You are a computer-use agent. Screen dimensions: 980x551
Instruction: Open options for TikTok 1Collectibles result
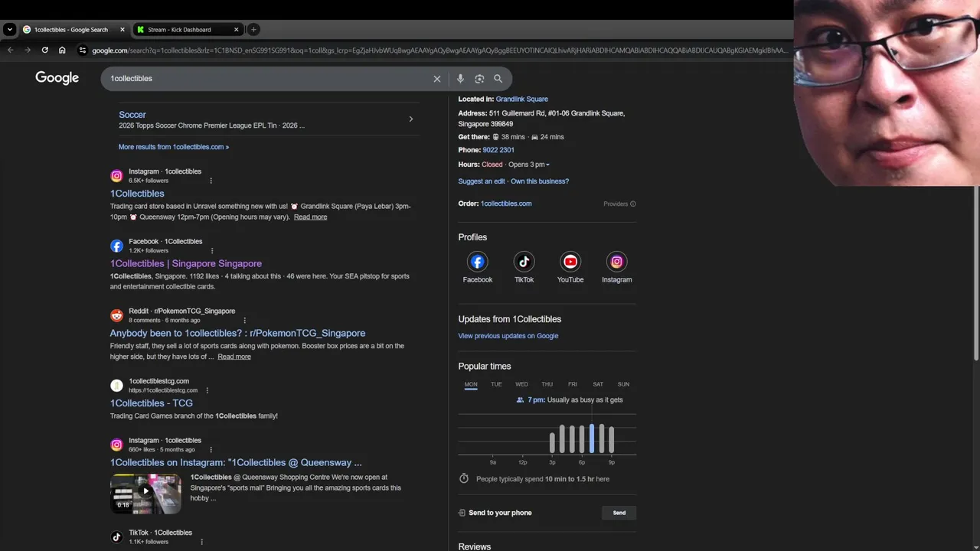(202, 542)
